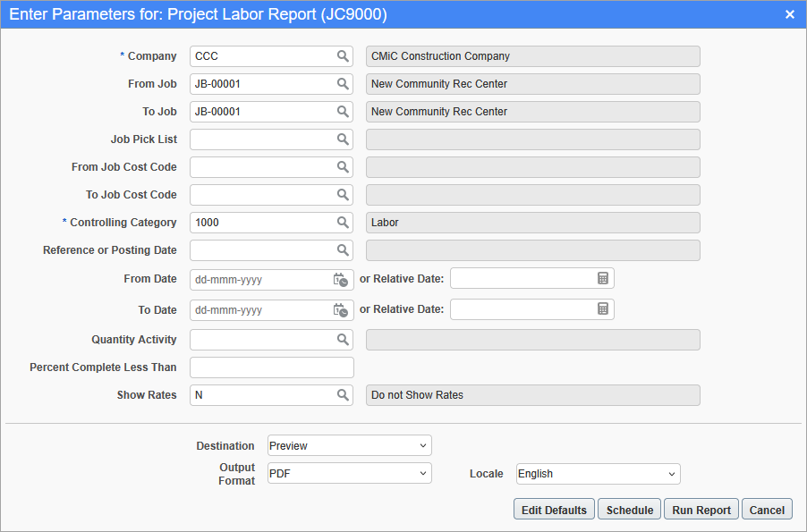The image size is (807, 532).
Task: Click Reference or Posting Date lookup icon
Action: coord(343,250)
